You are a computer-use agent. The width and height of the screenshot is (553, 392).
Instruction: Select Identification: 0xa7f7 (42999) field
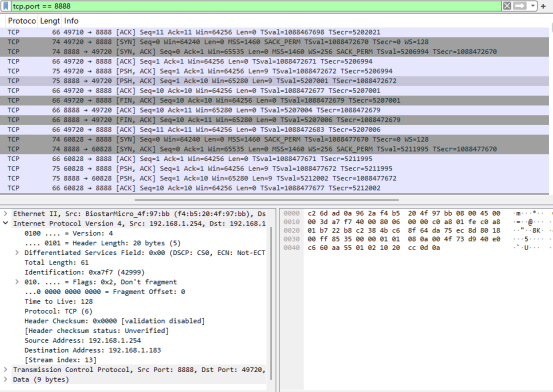pyautogui.click(x=85, y=272)
